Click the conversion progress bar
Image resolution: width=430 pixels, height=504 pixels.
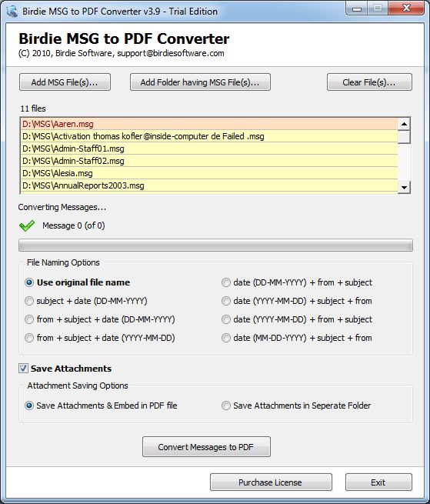(215, 245)
